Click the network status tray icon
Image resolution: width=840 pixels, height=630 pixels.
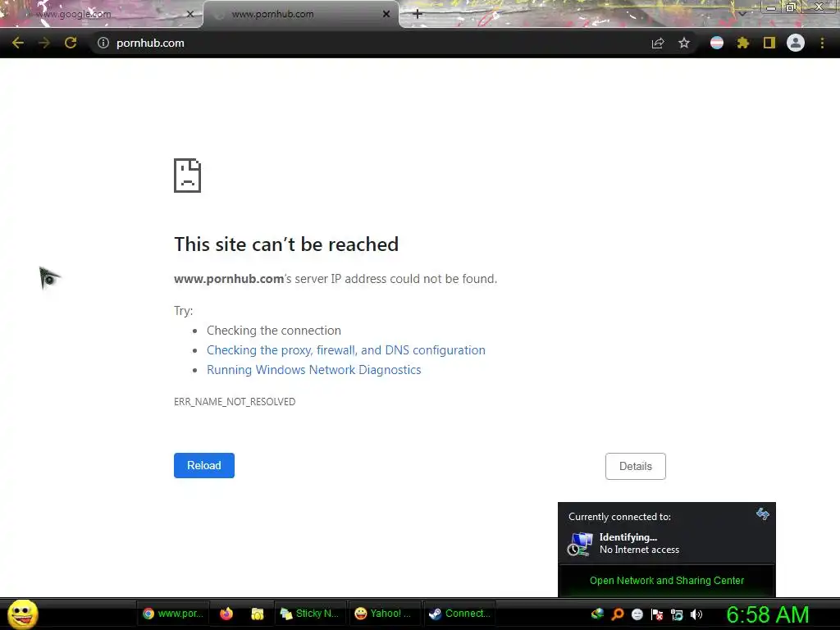[x=677, y=614]
